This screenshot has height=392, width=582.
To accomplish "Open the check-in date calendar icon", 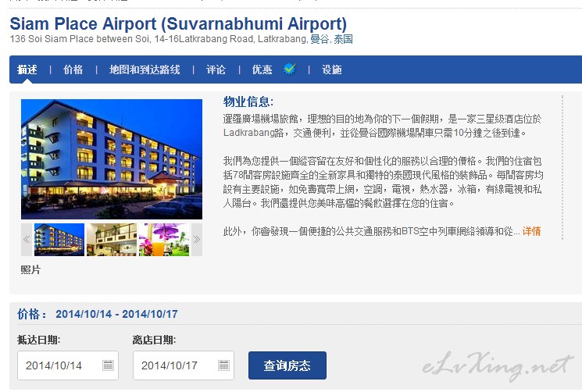I will pos(108,365).
